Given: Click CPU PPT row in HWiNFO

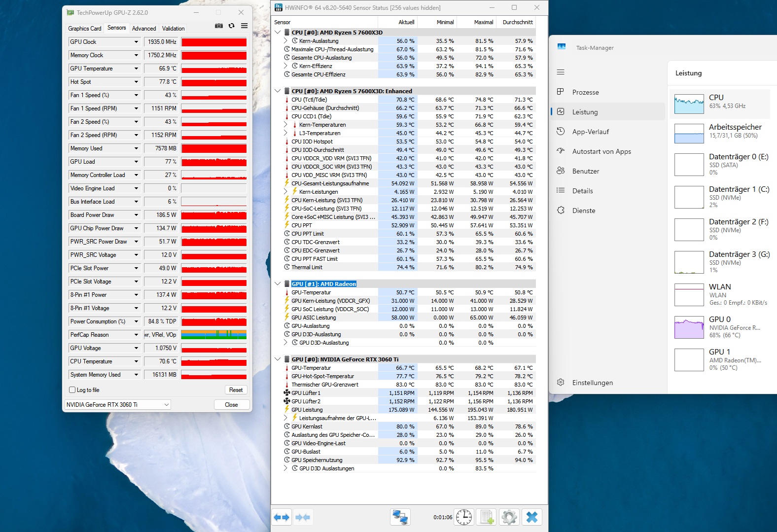Looking at the screenshot, I should (x=403, y=225).
